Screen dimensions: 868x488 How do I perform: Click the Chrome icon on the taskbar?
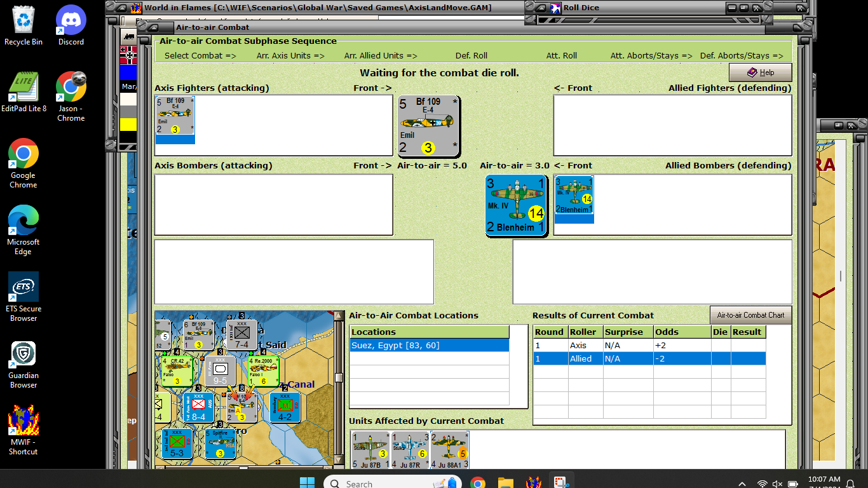(x=478, y=483)
